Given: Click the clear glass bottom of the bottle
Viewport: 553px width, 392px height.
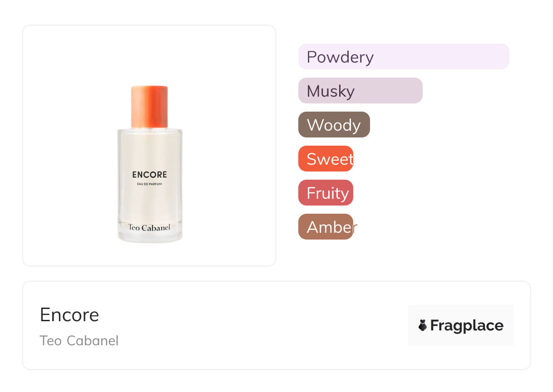Looking at the screenshot, I should click(x=149, y=237).
